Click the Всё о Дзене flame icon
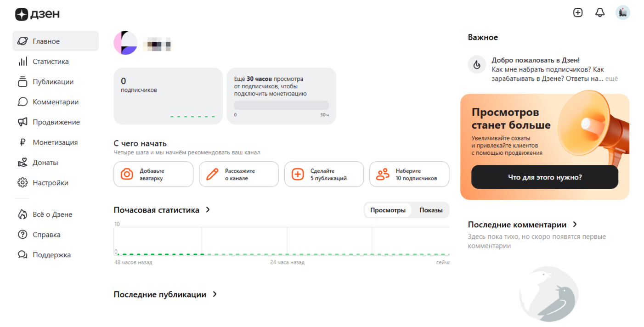Screen dimensions: 644x327 23,214
